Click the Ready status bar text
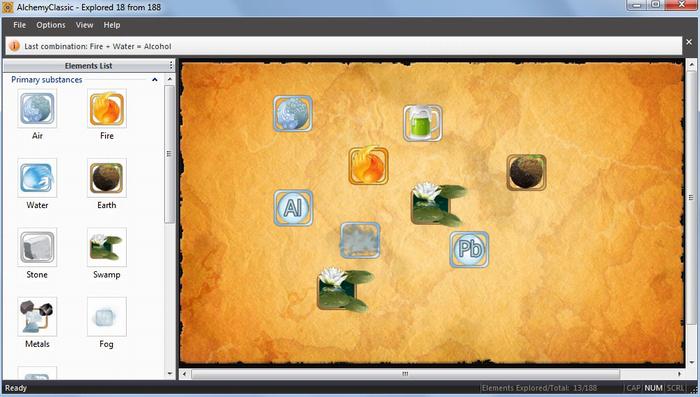700x397 pixels. [16, 388]
